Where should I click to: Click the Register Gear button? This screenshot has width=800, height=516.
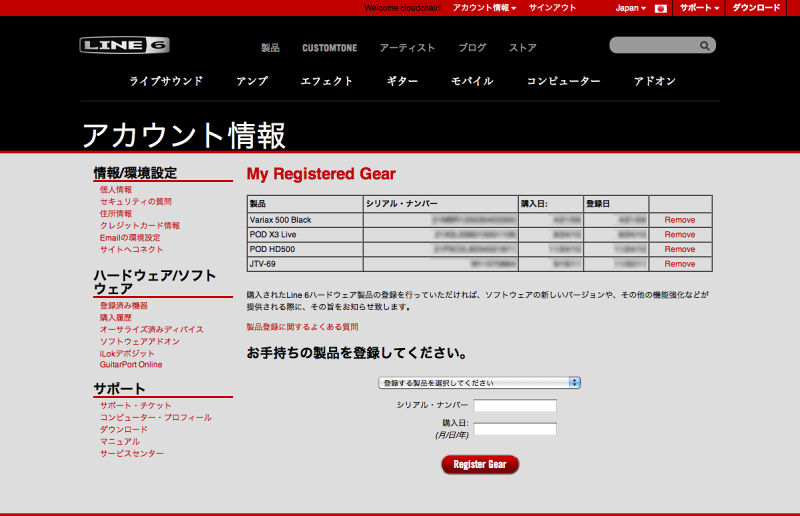tap(480, 464)
